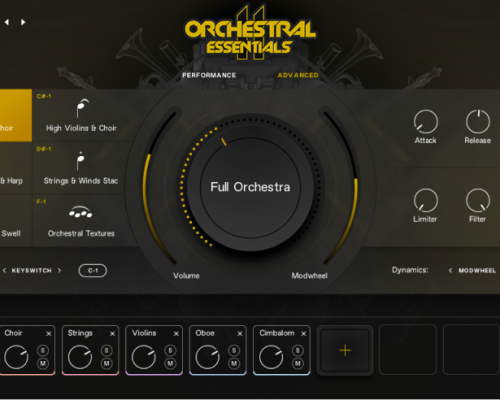Select the Swell articulation tile
Viewport: 500px width, 400px height.
click(16, 221)
